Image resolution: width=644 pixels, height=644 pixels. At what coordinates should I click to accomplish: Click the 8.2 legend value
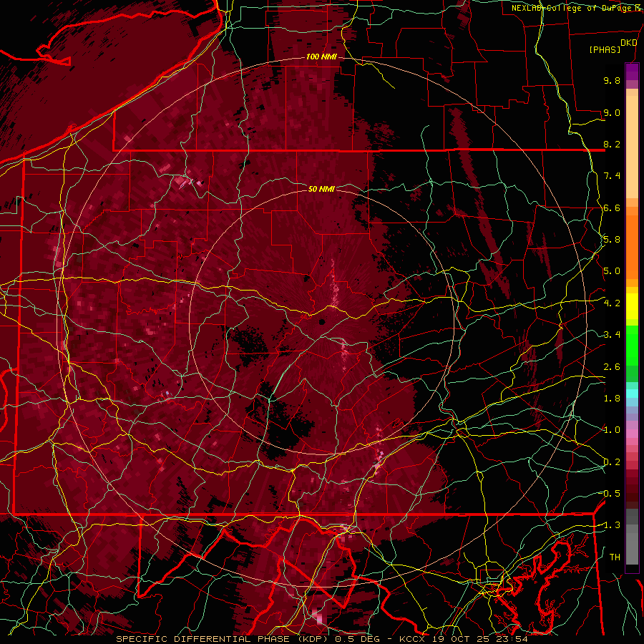(612, 144)
